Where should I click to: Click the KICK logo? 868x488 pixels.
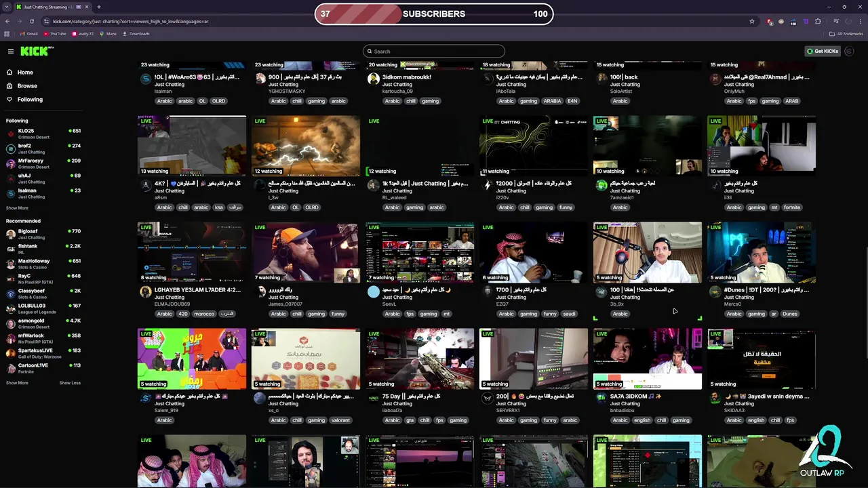[x=35, y=51]
